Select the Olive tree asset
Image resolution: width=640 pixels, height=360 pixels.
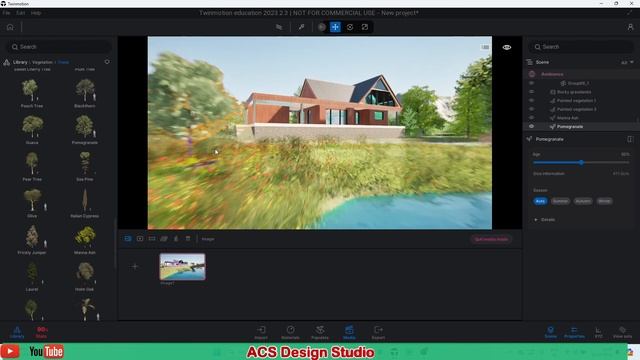click(32, 203)
